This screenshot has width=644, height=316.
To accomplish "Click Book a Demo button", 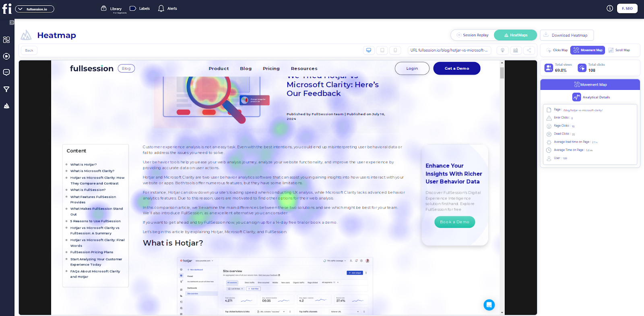I will coord(454,222).
